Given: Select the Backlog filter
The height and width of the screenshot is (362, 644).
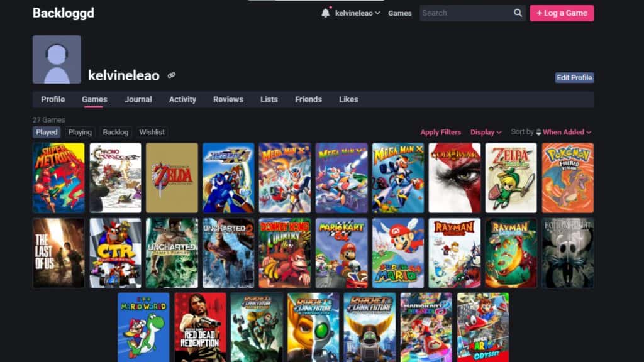Looking at the screenshot, I should [x=115, y=132].
